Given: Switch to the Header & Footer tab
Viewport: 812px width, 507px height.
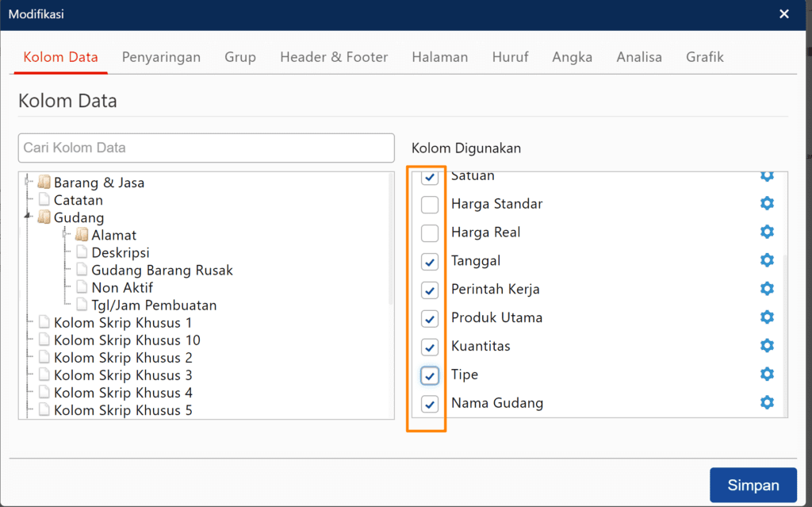Looking at the screenshot, I should click(x=334, y=56).
